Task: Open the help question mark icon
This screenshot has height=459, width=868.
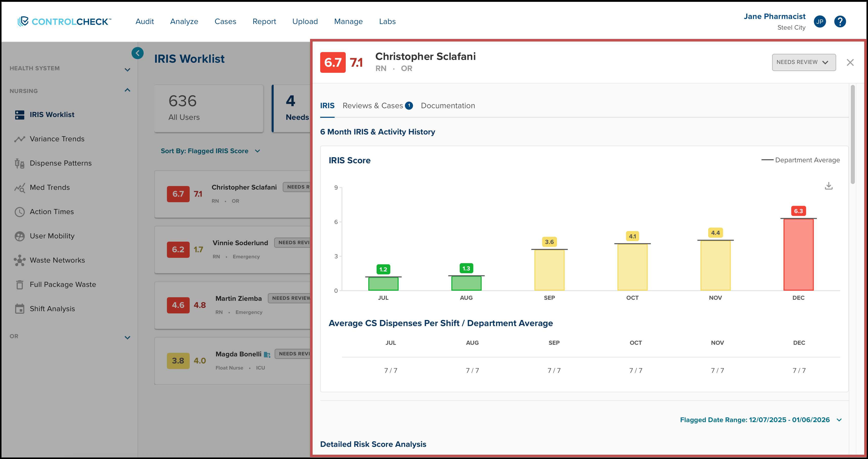Action: pos(840,21)
